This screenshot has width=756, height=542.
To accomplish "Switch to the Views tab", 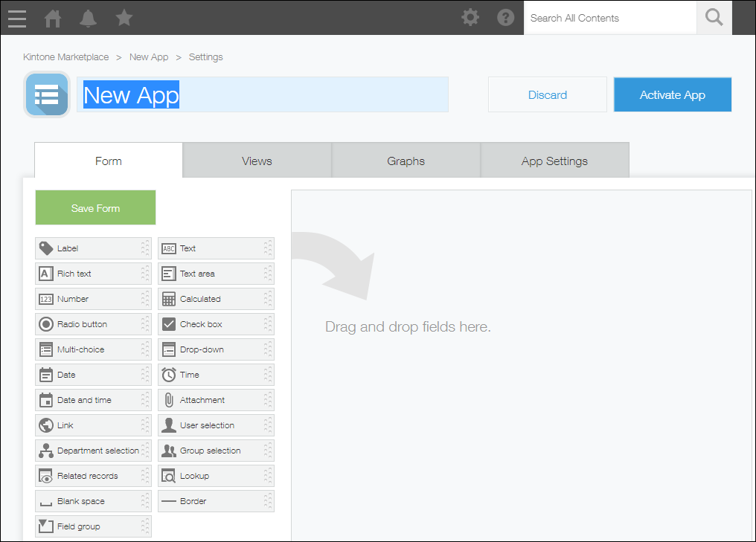I will point(257,160).
